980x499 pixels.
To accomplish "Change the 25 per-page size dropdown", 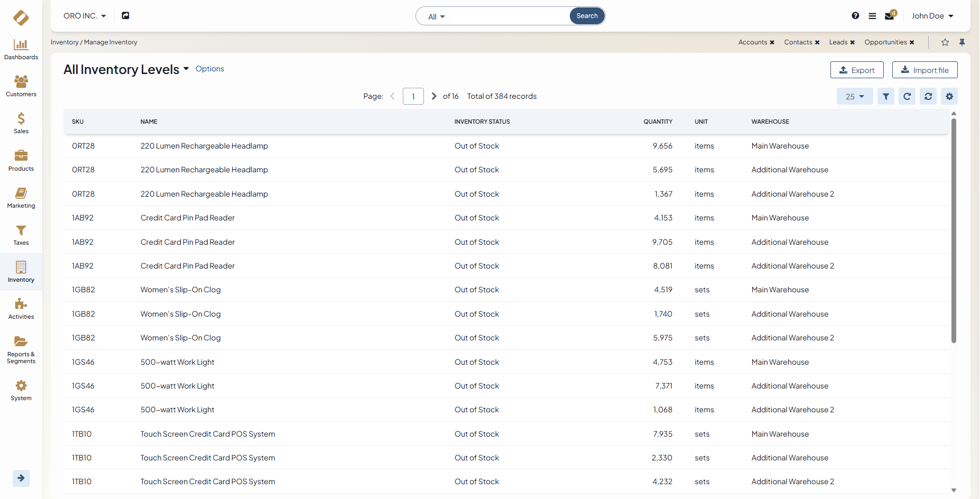I will (854, 96).
